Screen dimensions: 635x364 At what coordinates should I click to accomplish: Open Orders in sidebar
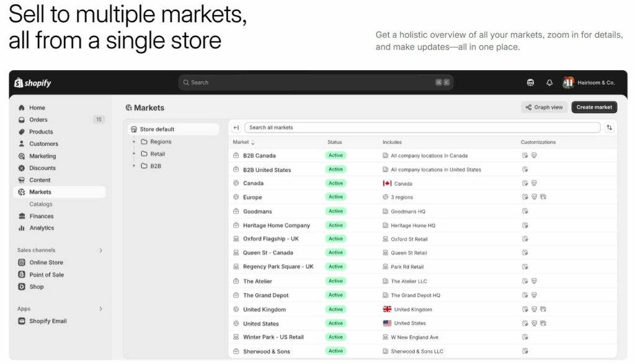coord(61,120)
